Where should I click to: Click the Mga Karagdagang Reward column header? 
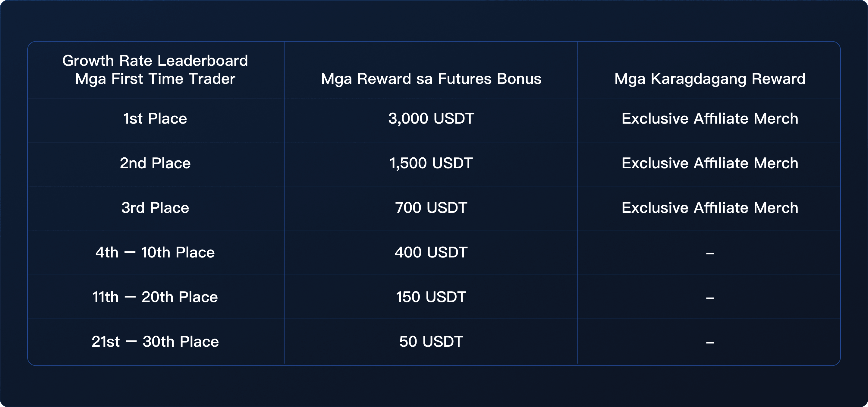tap(710, 79)
